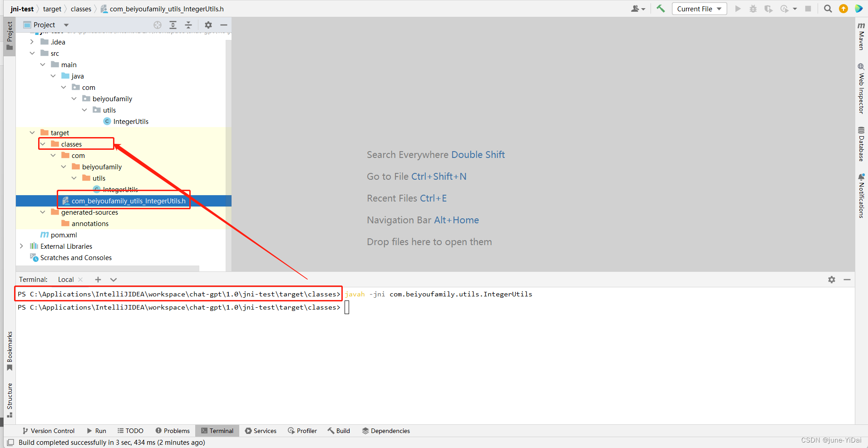868x448 pixels.
Task: Open the Services tool window tab
Action: click(x=261, y=431)
